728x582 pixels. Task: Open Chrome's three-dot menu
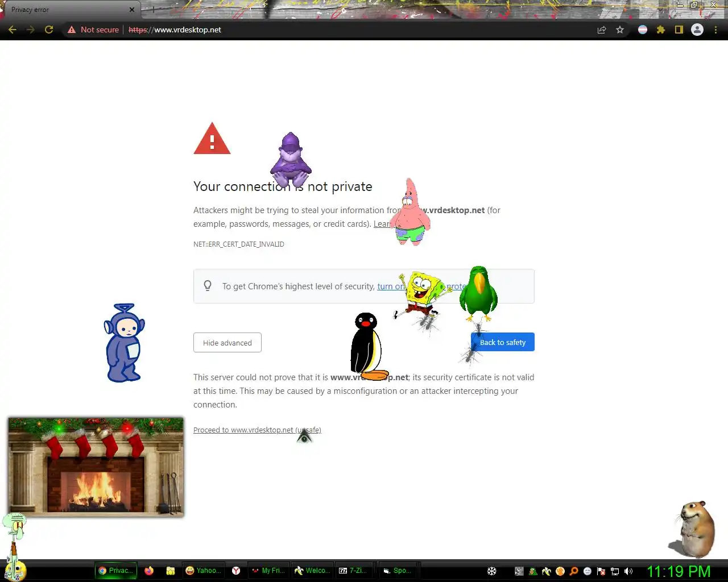(x=715, y=30)
